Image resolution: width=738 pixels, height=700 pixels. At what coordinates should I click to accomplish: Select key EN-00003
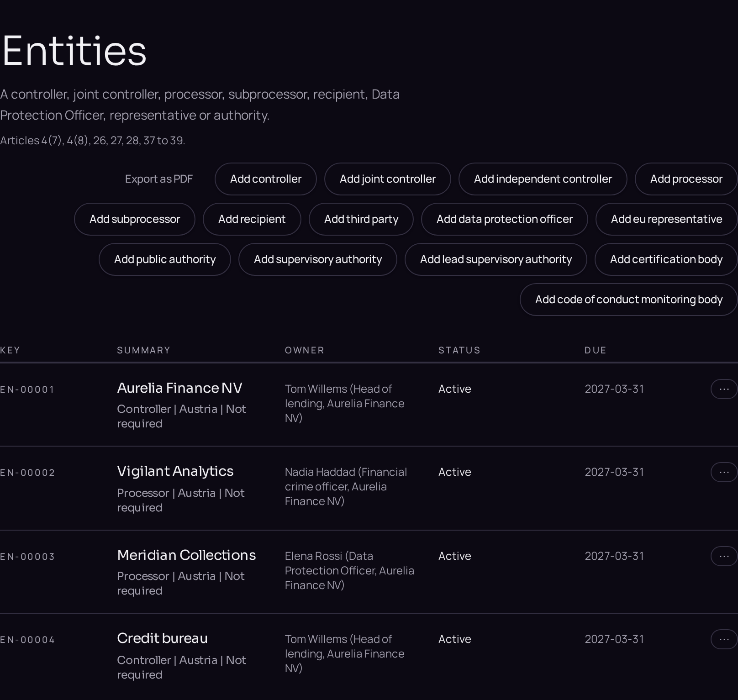pyautogui.click(x=27, y=557)
